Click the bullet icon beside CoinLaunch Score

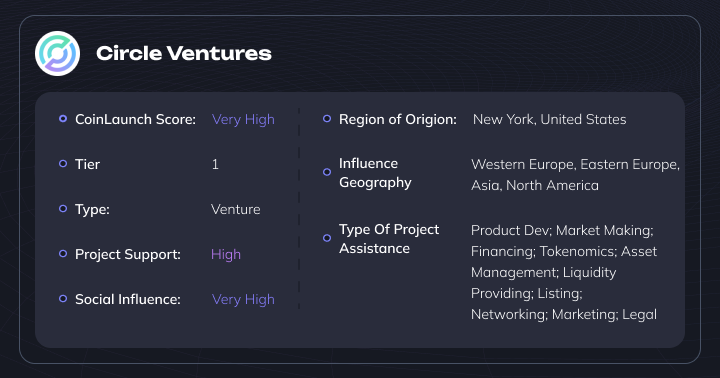tap(63, 118)
